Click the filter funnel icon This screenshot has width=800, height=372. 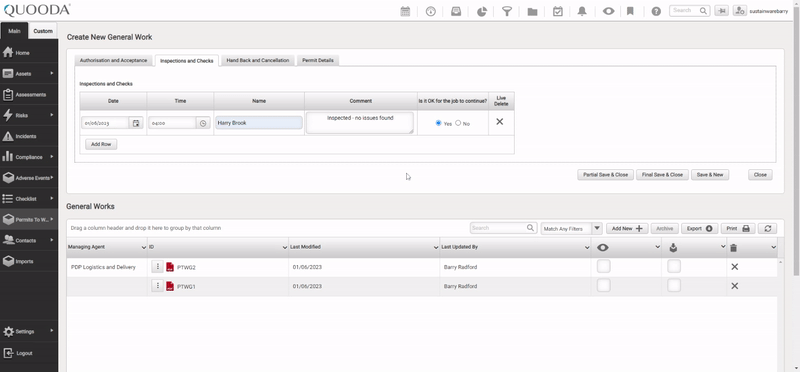point(507,11)
